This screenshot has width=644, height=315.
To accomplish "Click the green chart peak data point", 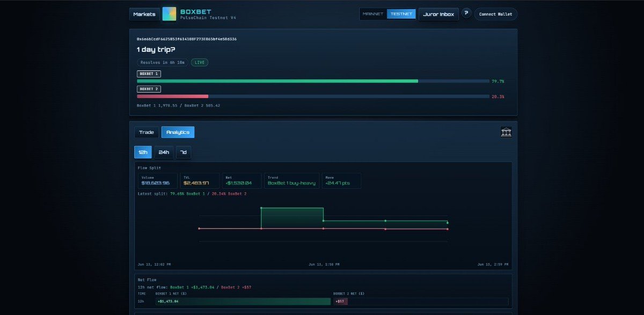I will 261,208.
